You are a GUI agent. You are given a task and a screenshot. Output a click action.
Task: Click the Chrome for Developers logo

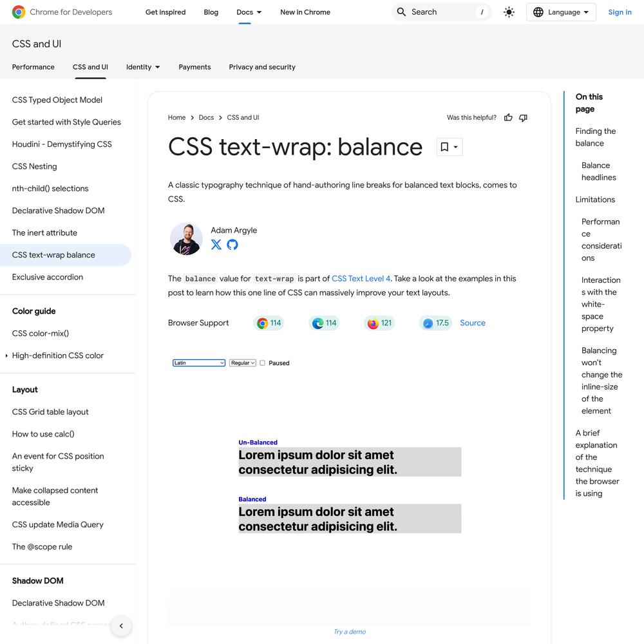tap(62, 12)
